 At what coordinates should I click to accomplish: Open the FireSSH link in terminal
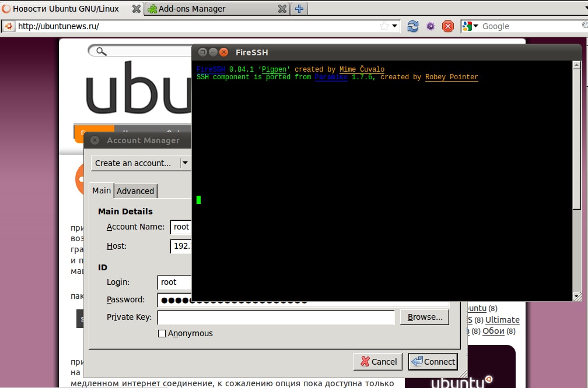tap(211, 69)
